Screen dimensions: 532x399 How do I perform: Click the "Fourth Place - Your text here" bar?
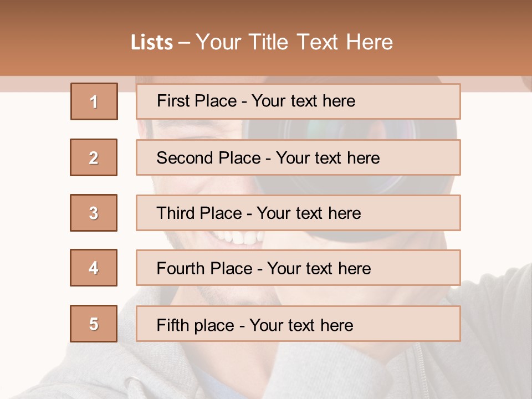[x=298, y=268]
